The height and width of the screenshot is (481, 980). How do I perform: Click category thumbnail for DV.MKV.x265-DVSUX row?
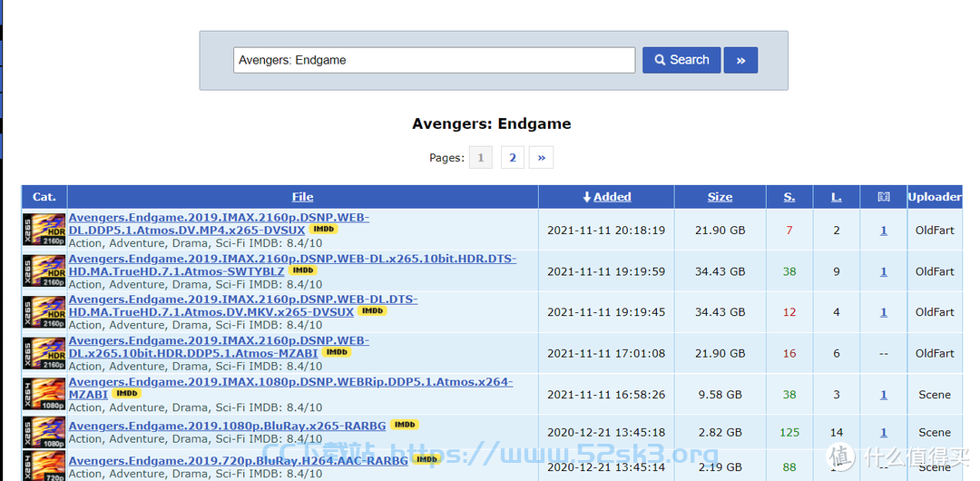(44, 311)
